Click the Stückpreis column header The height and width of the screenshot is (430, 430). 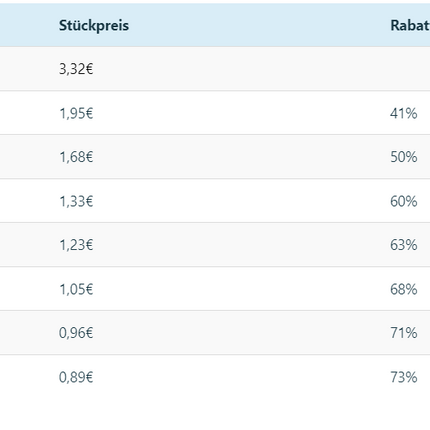[x=94, y=26]
